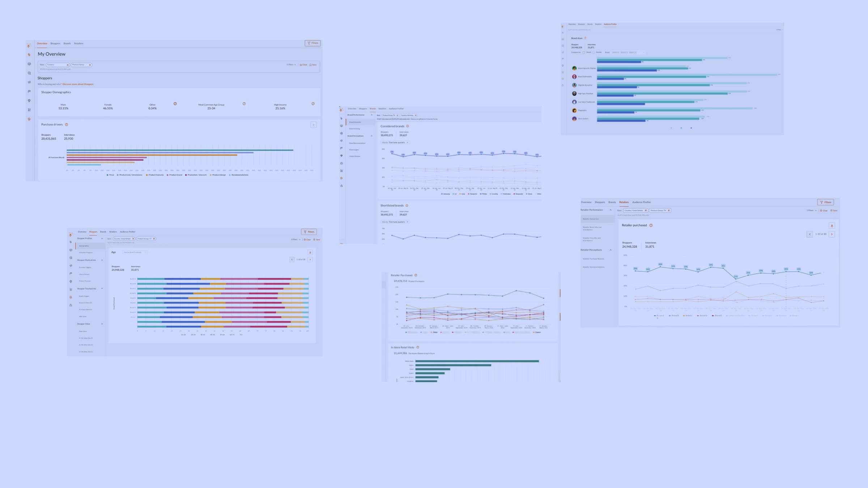This screenshot has height=488, width=868.
Task: Click the flag icon in the sidebar
Action: coord(29,91)
